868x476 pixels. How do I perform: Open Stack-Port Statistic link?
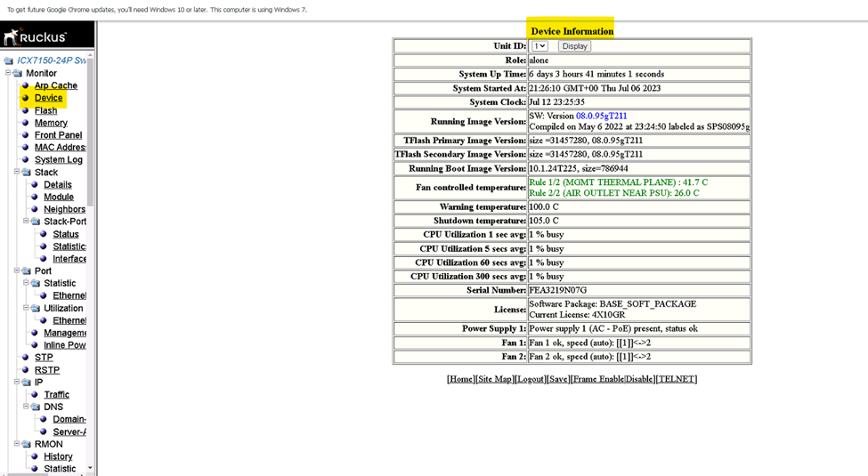69,246
